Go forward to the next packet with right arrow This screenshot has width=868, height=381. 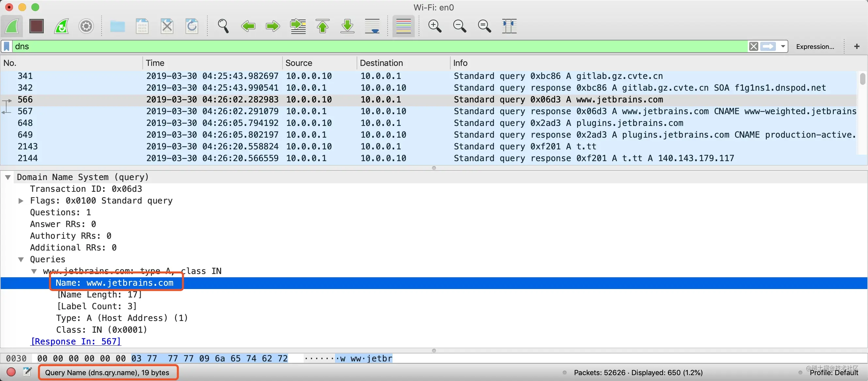pyautogui.click(x=273, y=26)
